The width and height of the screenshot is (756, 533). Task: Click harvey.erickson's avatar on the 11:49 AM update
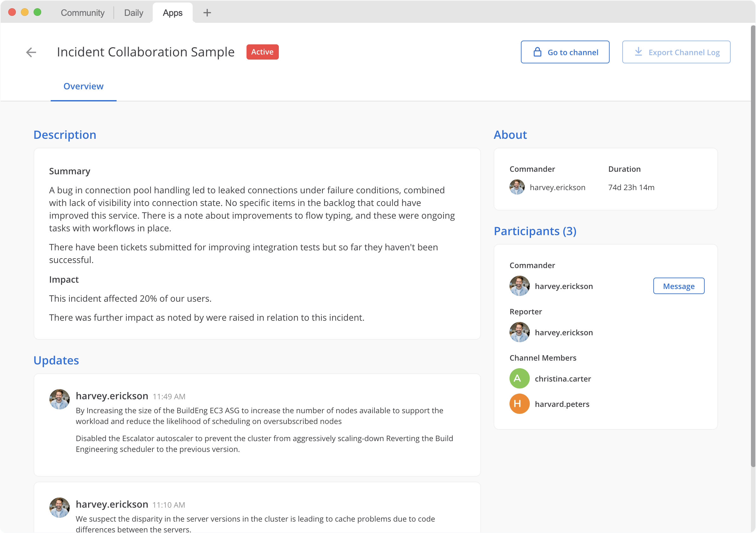(x=60, y=399)
